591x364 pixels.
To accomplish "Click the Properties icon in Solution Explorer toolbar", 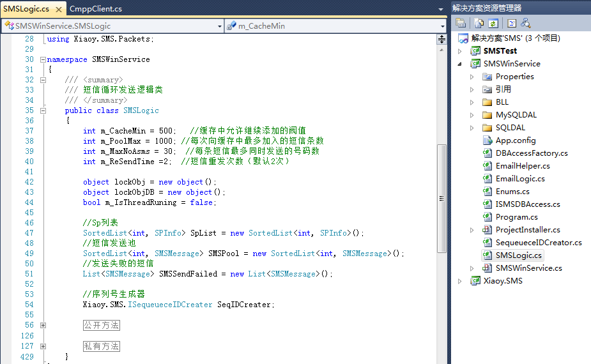I will pos(460,23).
